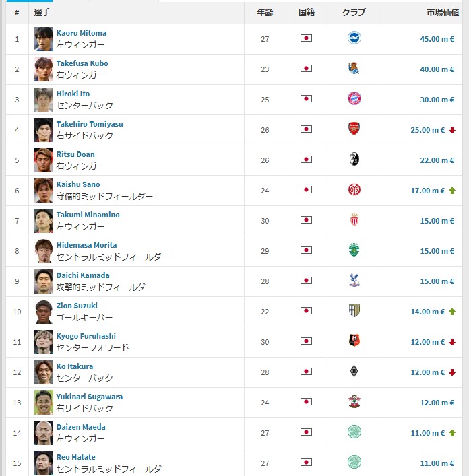469x476 pixels.
Task: Click the Sporting CP club crest
Action: coord(354,250)
